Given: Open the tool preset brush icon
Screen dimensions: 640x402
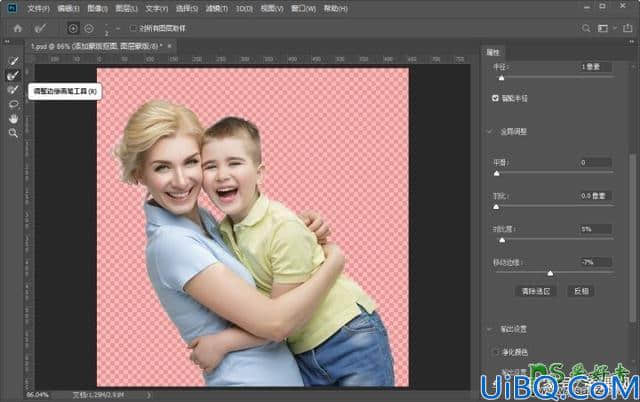Looking at the screenshot, I should click(x=40, y=28).
